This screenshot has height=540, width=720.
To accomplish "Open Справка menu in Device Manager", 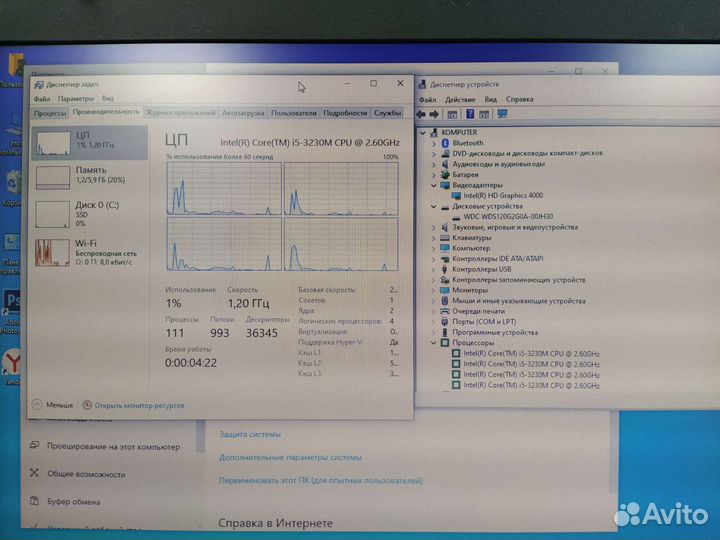I will [x=519, y=99].
